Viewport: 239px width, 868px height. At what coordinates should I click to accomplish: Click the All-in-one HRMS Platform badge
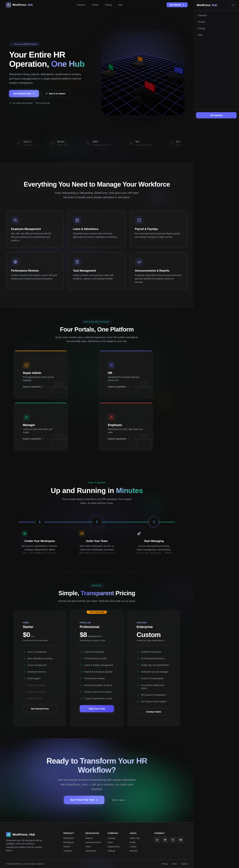coord(24,44)
